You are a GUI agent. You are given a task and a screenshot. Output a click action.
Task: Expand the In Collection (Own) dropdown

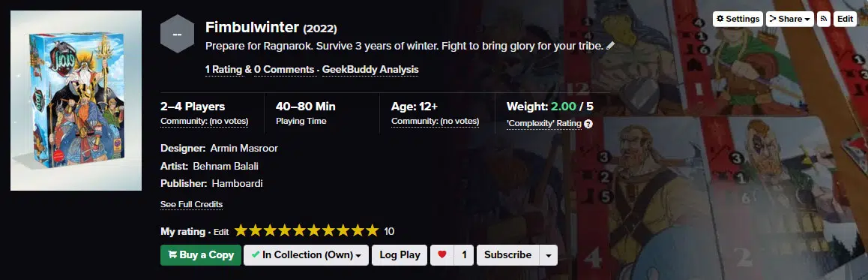(306, 255)
